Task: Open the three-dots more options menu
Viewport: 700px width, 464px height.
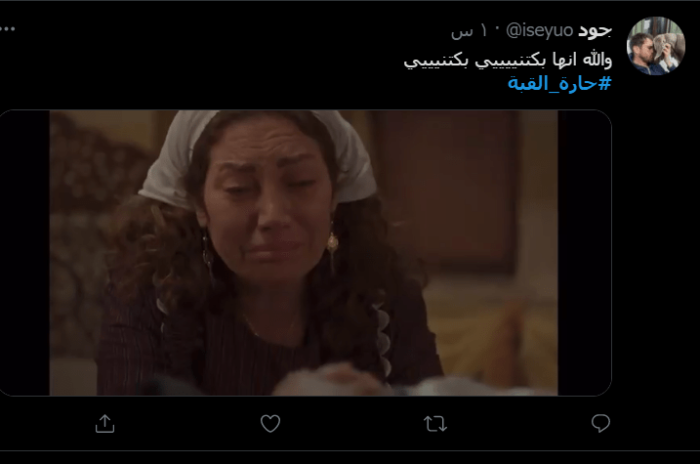Action: tap(8, 29)
